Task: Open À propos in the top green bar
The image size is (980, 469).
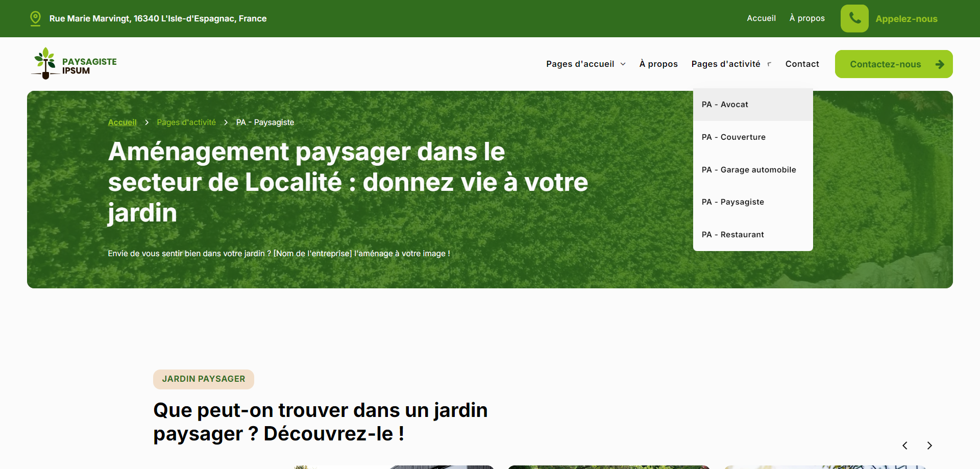Action: click(x=807, y=18)
